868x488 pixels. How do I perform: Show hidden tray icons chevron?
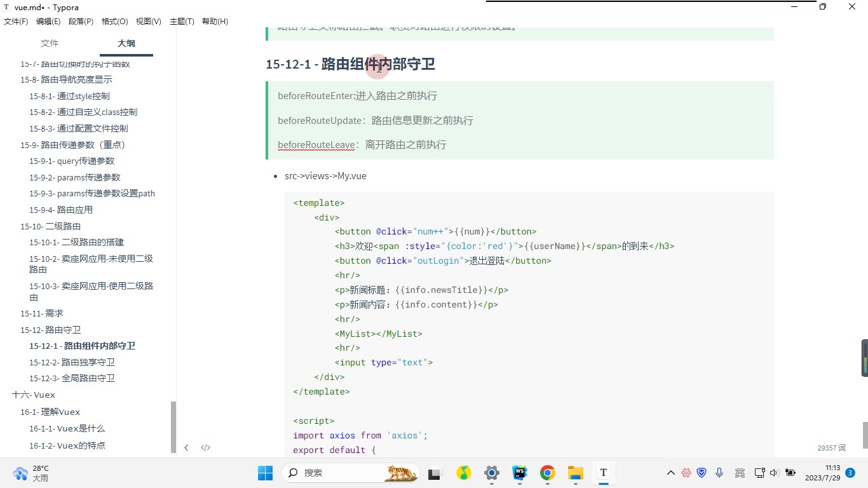(x=670, y=473)
